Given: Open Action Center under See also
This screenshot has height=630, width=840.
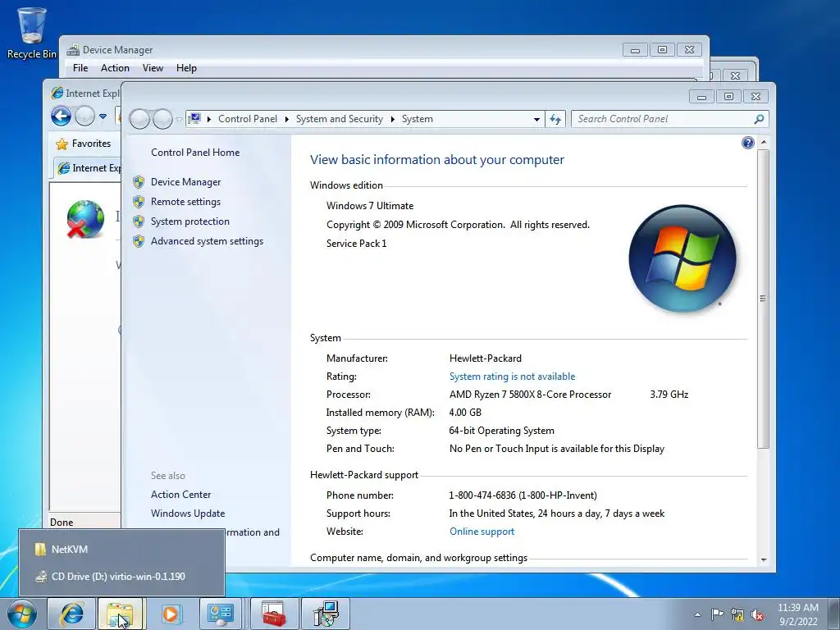Looking at the screenshot, I should (x=180, y=495).
